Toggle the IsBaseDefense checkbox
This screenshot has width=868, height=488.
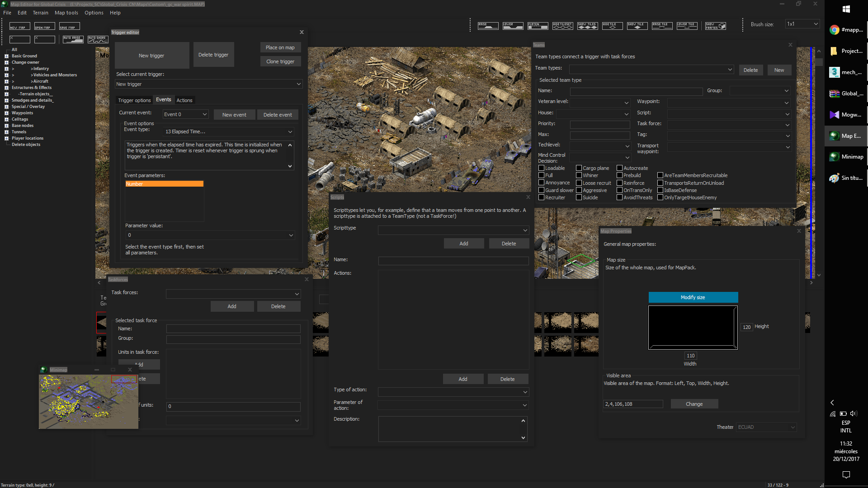pyautogui.click(x=660, y=190)
